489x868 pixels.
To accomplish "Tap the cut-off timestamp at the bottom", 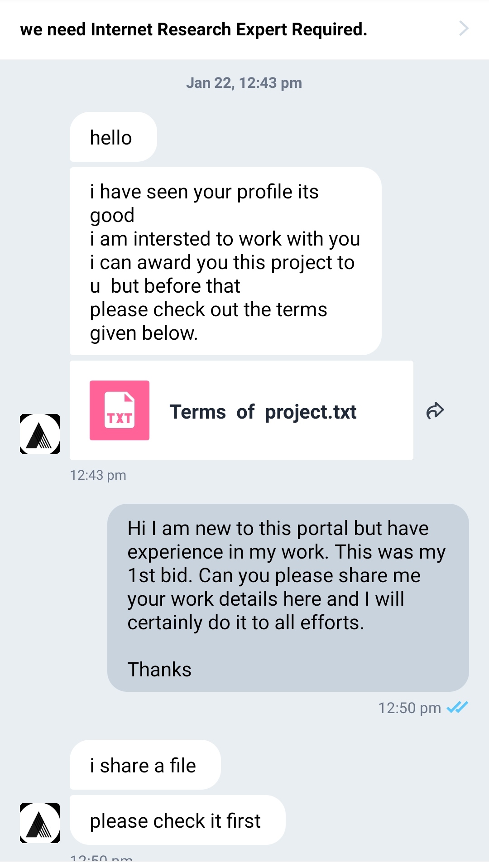I will (x=101, y=858).
